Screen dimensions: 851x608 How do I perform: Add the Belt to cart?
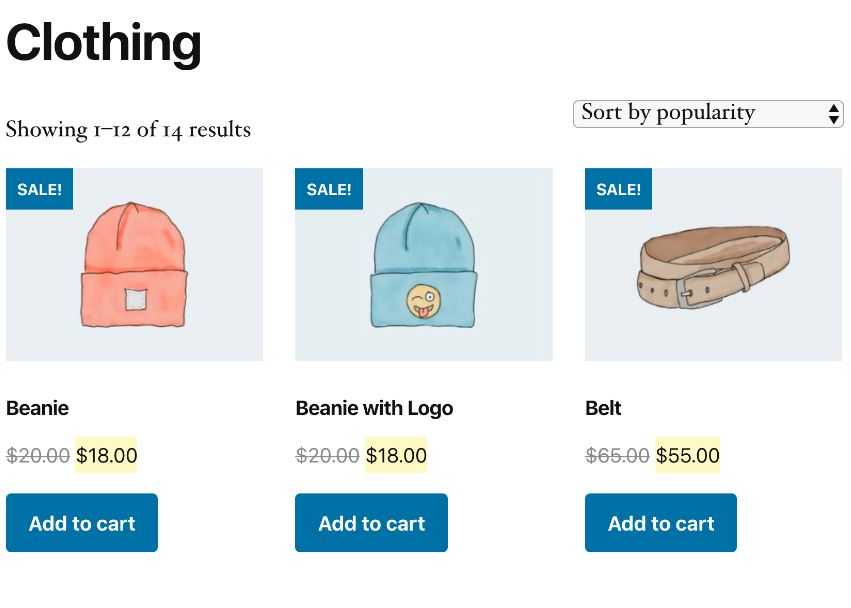(661, 523)
